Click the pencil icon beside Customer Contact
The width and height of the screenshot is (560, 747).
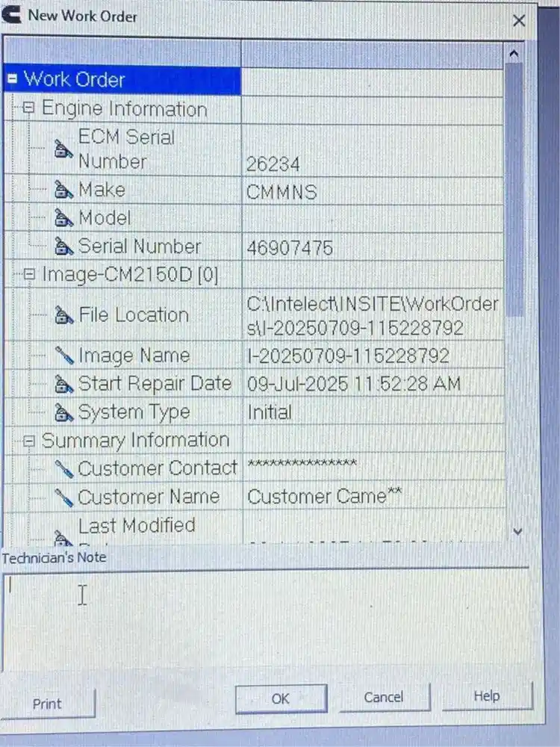[x=63, y=469]
